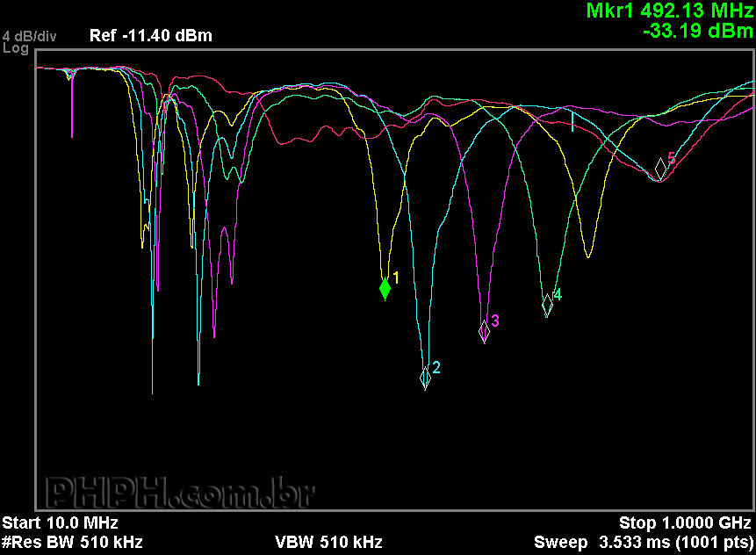Image resolution: width=756 pixels, height=555 pixels.
Task: Edit the Ref -11.40 dBm reference level
Action: click(x=150, y=36)
